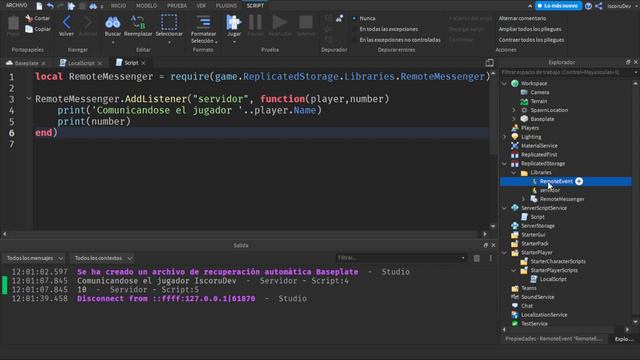
Task: Click line 6 of the code
Action: (261, 133)
